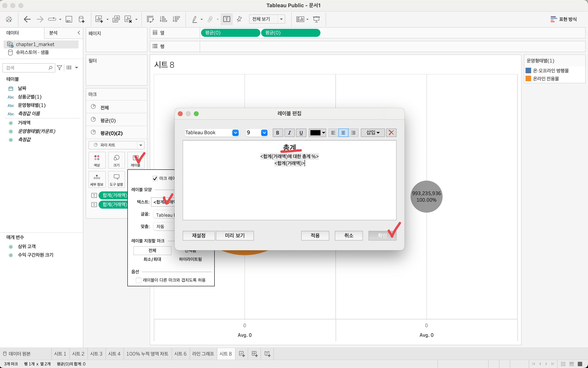Click the Underline formatting button
This screenshot has width=588, height=368.
(x=301, y=133)
